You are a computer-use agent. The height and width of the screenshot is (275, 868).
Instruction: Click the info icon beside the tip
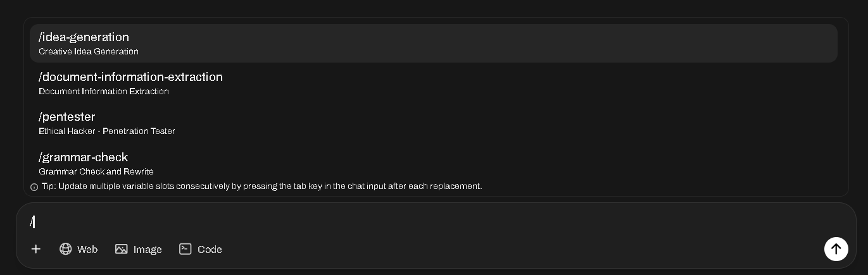(x=34, y=187)
